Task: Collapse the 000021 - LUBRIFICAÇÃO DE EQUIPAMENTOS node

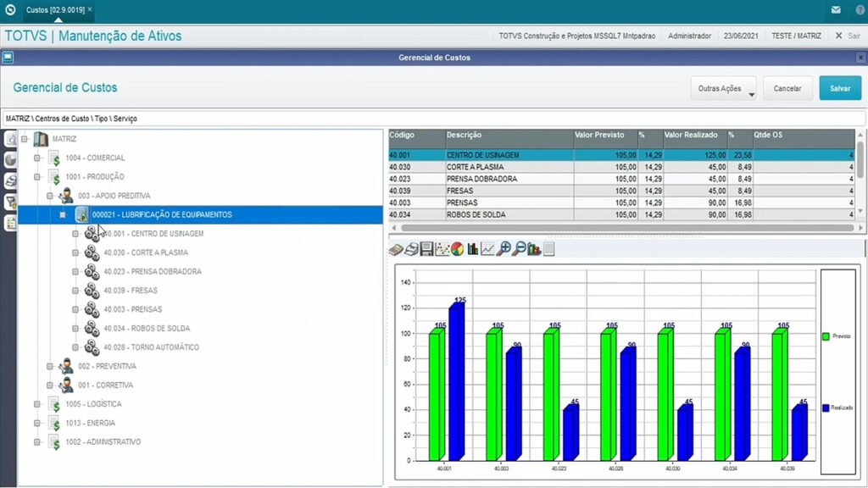Action: tap(63, 214)
